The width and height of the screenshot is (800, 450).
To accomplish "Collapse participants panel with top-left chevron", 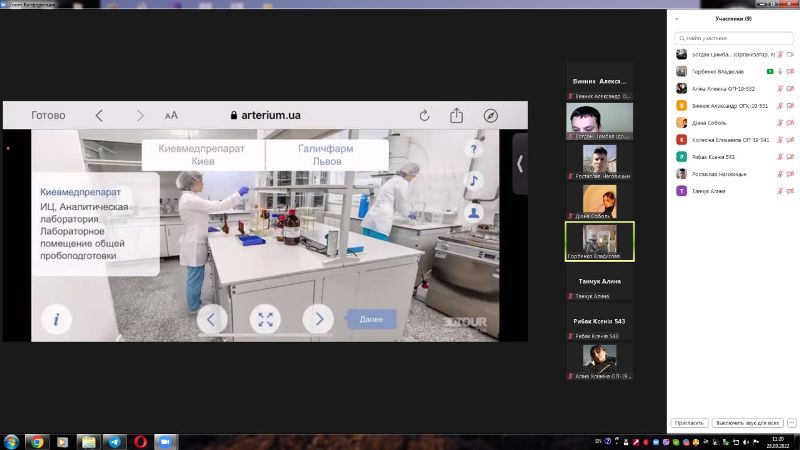I will (677, 19).
